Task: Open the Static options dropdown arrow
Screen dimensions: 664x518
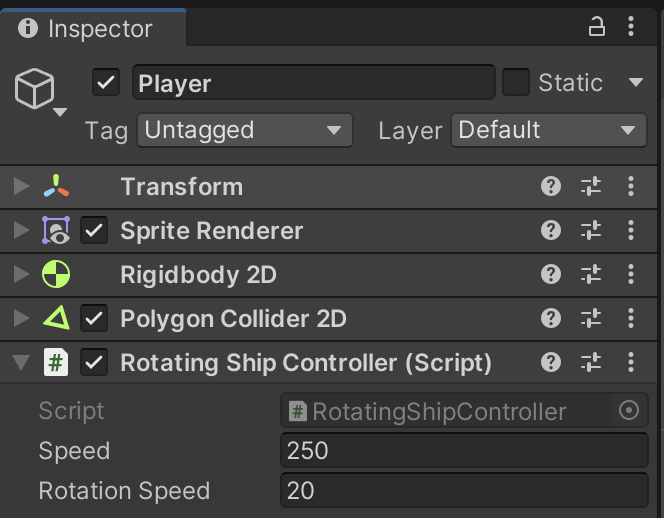Action: tap(635, 83)
